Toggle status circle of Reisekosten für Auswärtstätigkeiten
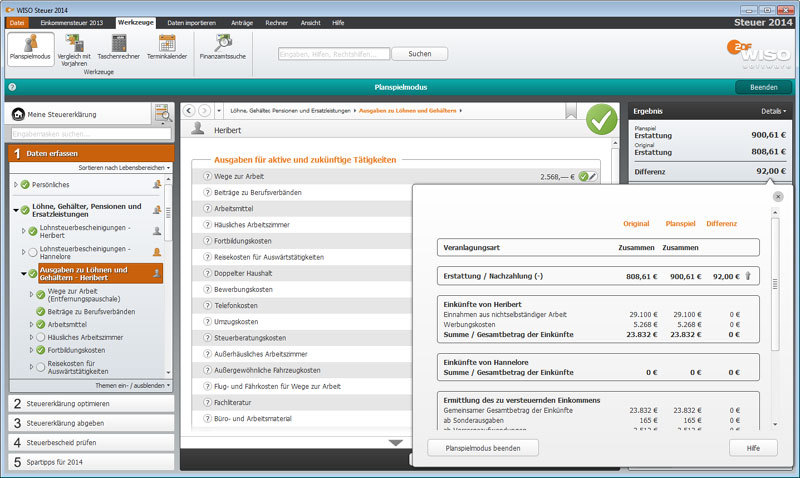The image size is (800, 478). pyautogui.click(x=41, y=367)
